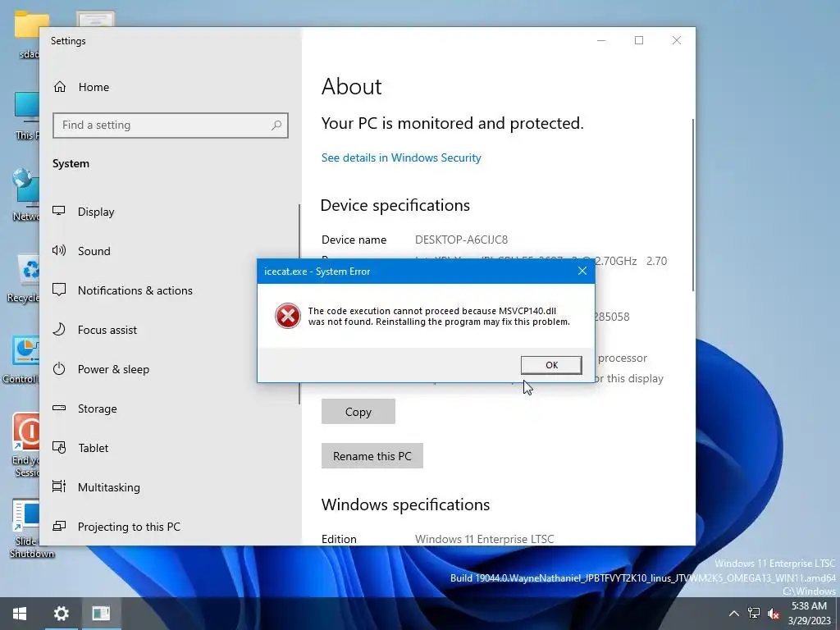Close the icecat.exe System Error dialog
Image resolution: width=840 pixels, height=630 pixels.
pyautogui.click(x=582, y=271)
